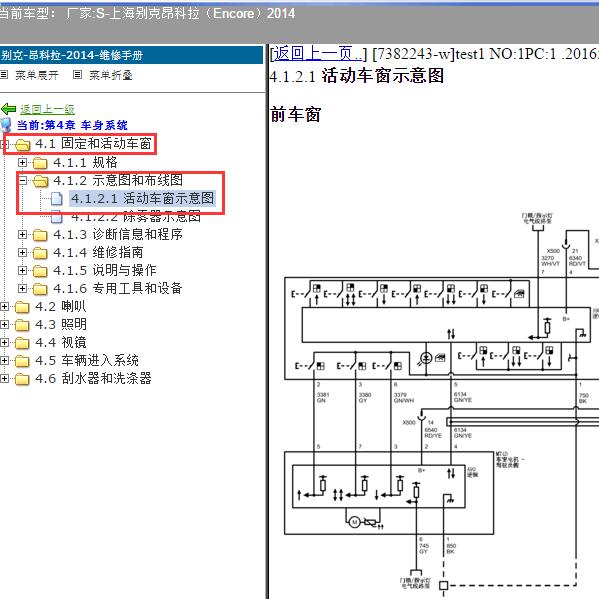Expand the 4.1.3 诊断信息和程序 node
Viewport: 599px width, 599px height.
(22, 234)
